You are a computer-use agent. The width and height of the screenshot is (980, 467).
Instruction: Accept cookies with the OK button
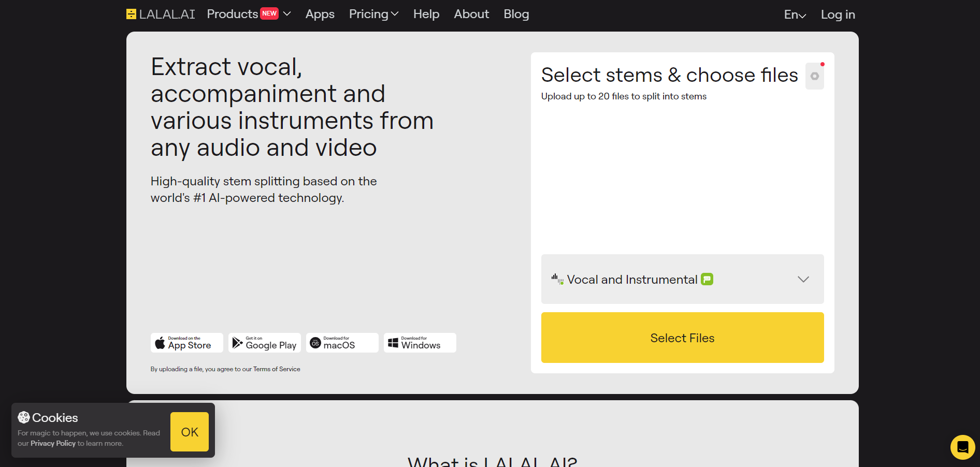pos(190,432)
